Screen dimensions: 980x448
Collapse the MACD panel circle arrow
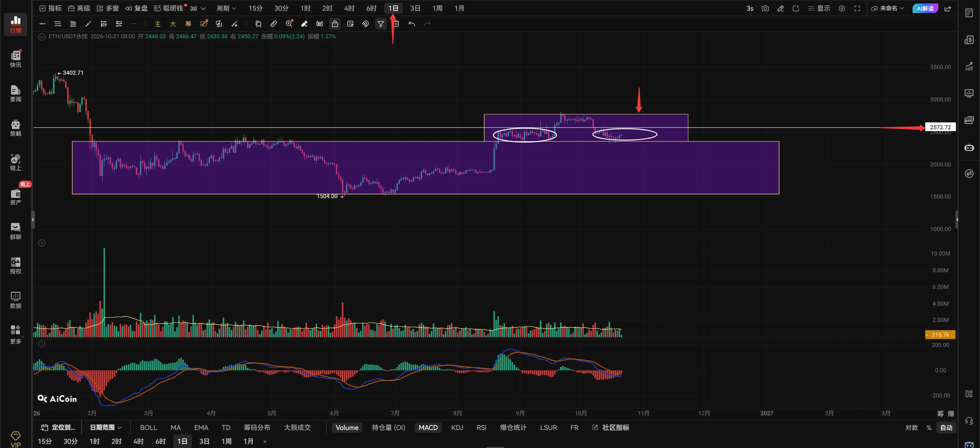[42, 344]
